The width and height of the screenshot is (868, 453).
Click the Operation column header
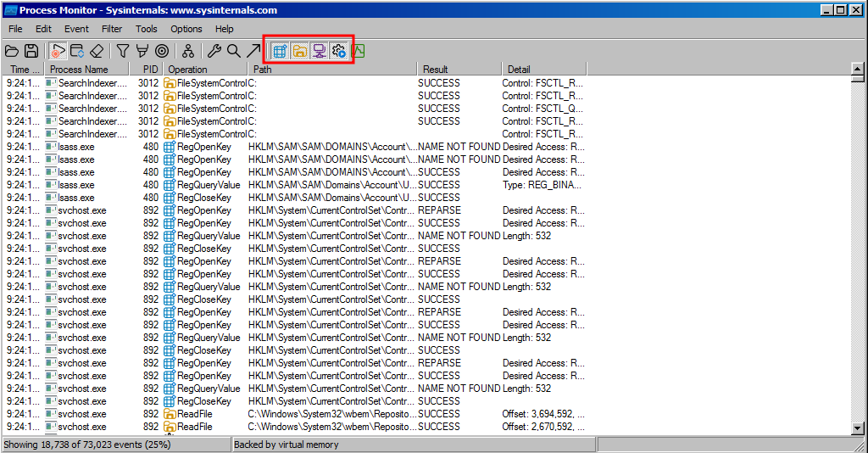(205, 70)
